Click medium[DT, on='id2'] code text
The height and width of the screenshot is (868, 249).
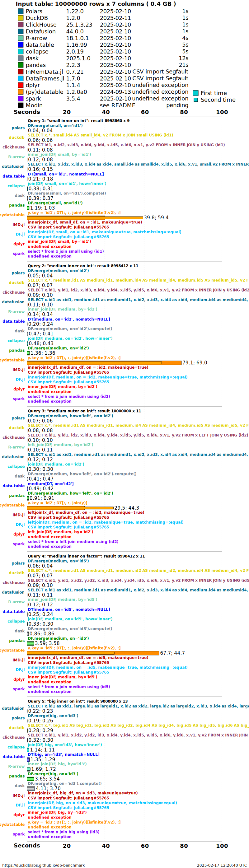[50, 484]
